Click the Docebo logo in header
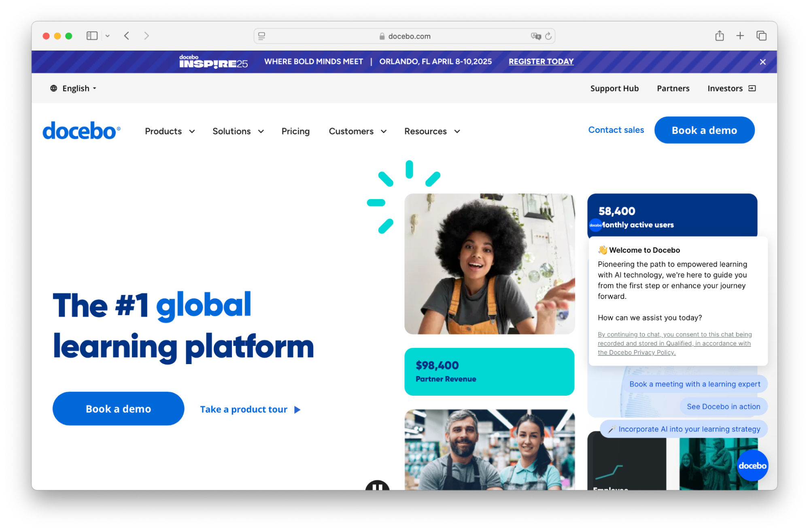 [x=81, y=131]
